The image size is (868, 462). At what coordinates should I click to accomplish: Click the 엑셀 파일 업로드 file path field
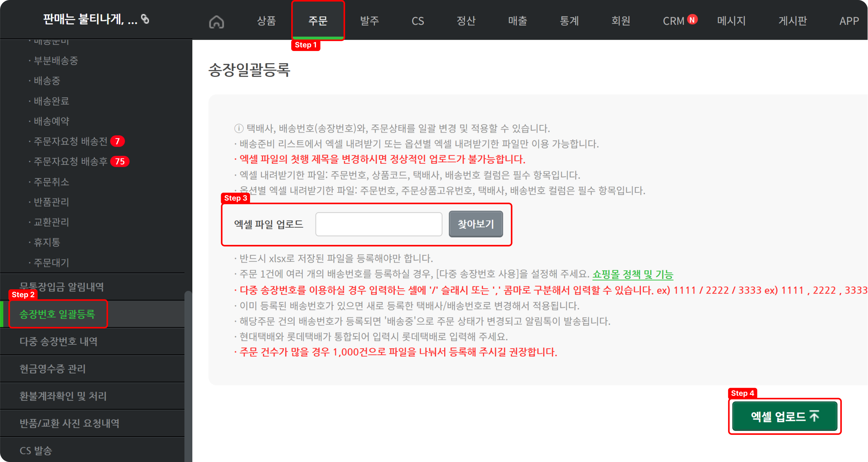(x=379, y=224)
